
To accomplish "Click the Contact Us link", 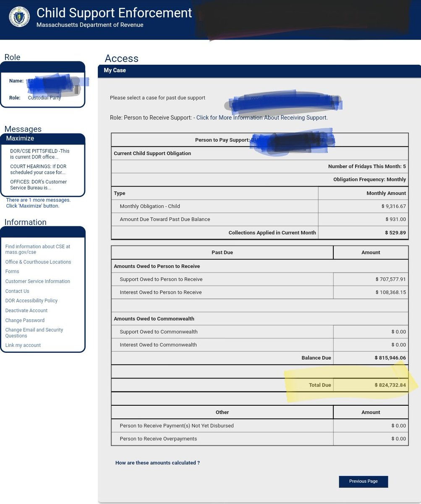I will (x=17, y=291).
